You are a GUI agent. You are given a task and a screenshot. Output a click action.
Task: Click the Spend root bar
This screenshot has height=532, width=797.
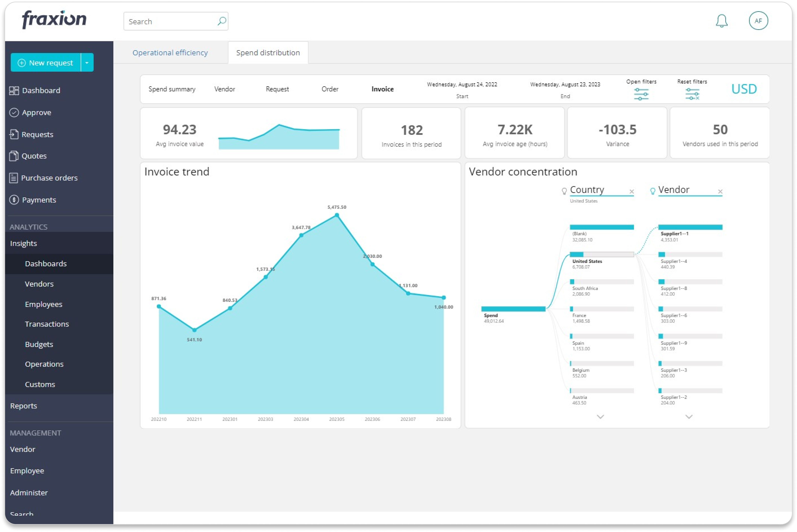coord(513,309)
